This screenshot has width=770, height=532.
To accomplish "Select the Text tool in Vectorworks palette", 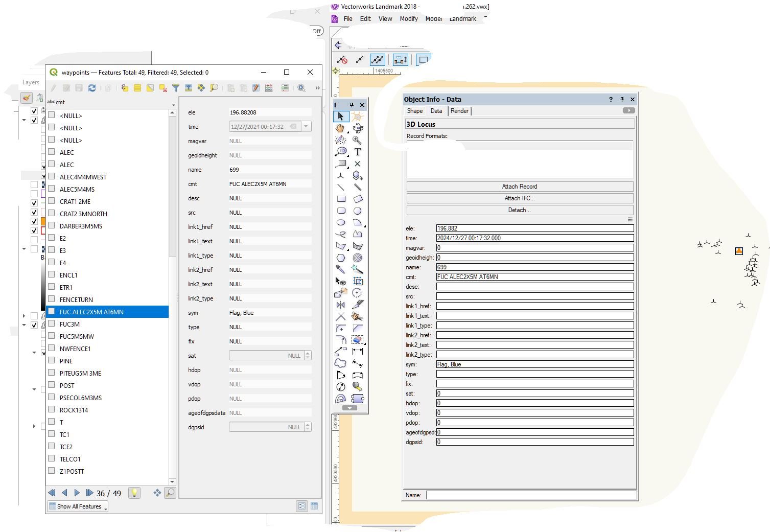I will 357,152.
